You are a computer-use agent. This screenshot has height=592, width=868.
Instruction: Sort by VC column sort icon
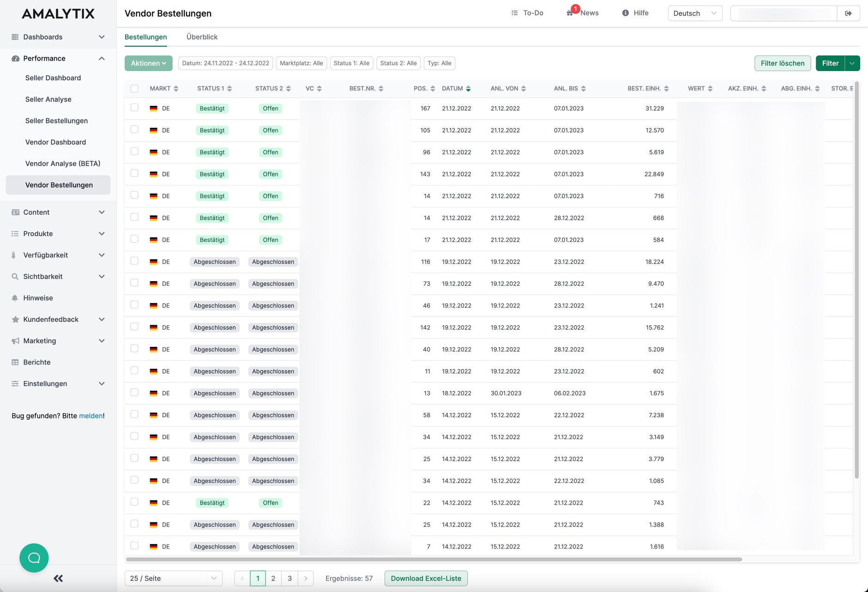[319, 89]
